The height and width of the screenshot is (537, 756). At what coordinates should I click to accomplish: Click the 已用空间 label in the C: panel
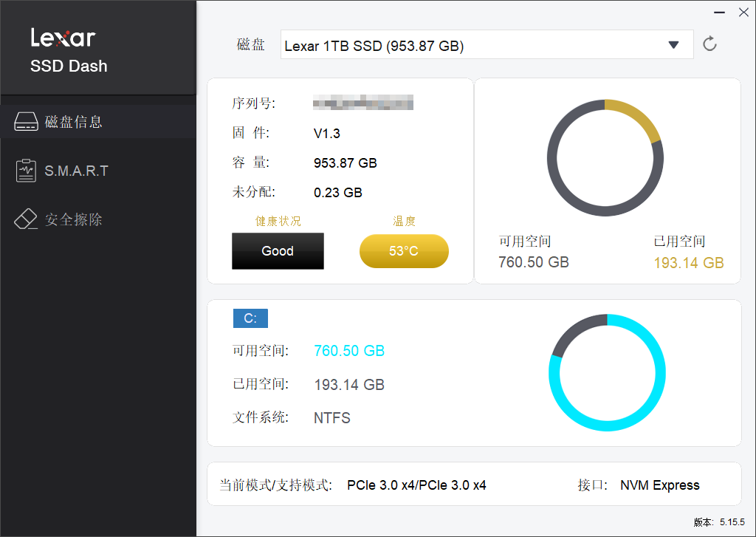(261, 384)
